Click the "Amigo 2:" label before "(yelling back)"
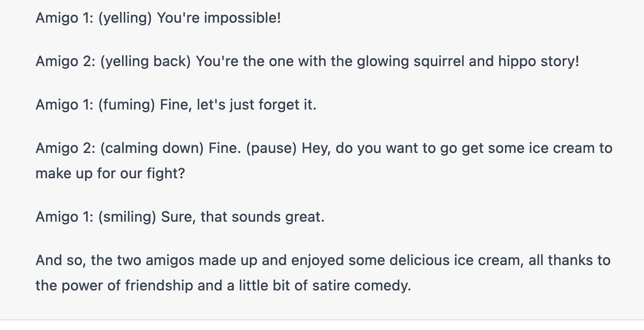 pyautogui.click(x=65, y=61)
